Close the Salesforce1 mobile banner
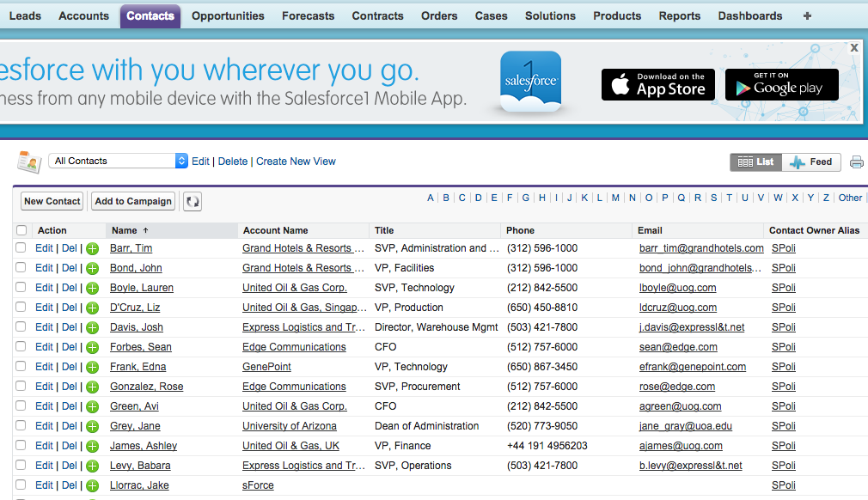This screenshot has width=868, height=500. click(x=854, y=47)
